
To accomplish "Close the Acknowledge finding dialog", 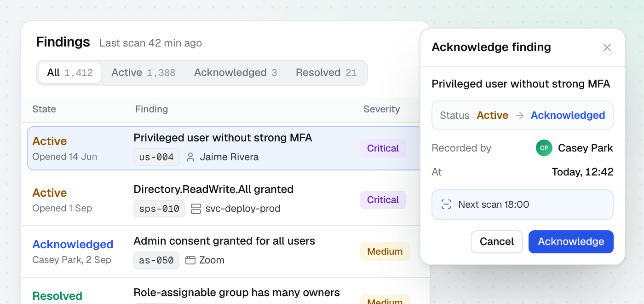I will pyautogui.click(x=607, y=47).
